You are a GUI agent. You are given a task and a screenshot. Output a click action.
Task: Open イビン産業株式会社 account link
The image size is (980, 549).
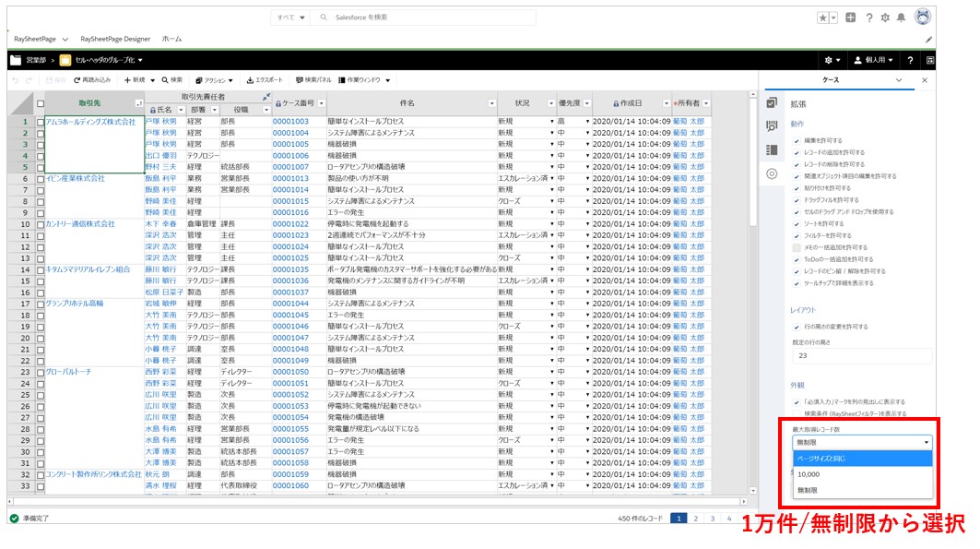pyautogui.click(x=75, y=178)
